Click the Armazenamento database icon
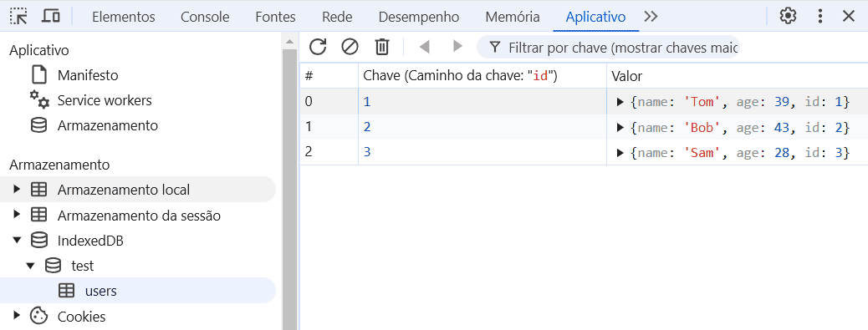The width and height of the screenshot is (868, 330). point(38,125)
